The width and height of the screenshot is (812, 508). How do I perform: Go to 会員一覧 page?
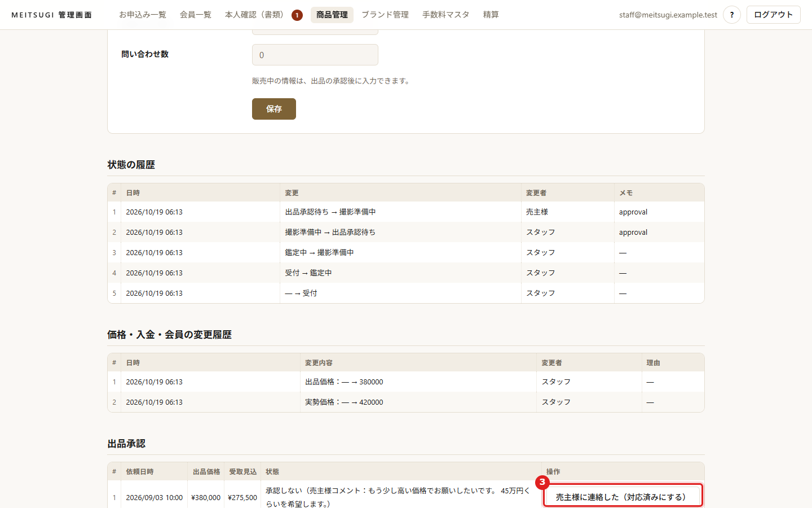[196, 15]
